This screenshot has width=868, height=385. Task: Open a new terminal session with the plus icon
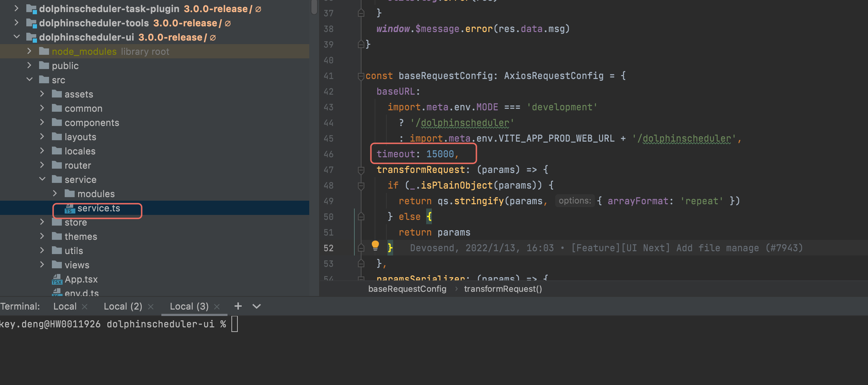(237, 306)
